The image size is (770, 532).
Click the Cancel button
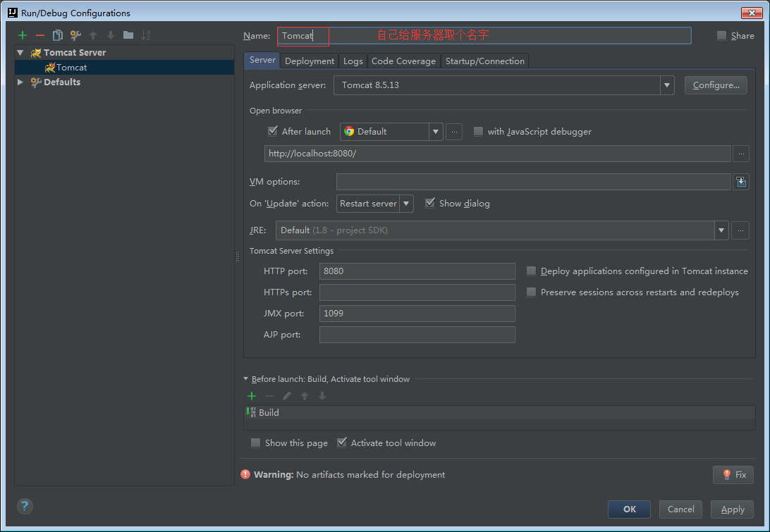[x=680, y=509]
